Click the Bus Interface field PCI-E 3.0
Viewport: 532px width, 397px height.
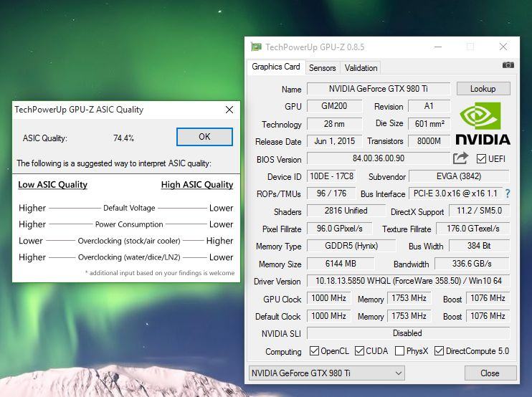point(455,193)
